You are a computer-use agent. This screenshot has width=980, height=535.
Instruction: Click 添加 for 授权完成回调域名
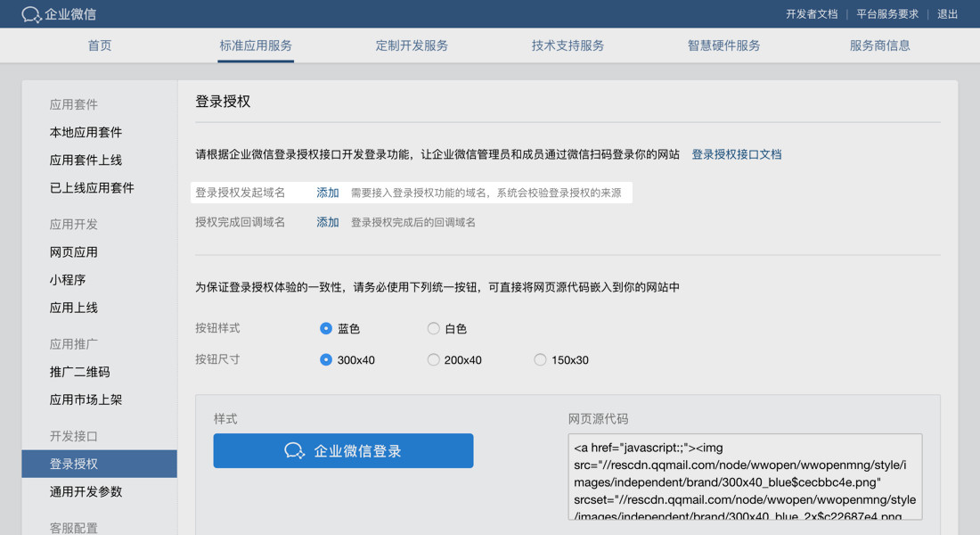pyautogui.click(x=328, y=222)
